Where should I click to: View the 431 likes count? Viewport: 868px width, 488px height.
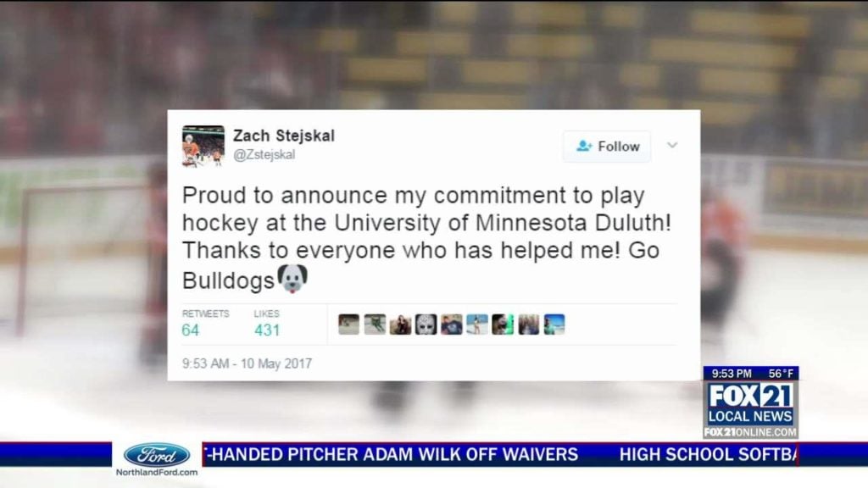point(267,330)
